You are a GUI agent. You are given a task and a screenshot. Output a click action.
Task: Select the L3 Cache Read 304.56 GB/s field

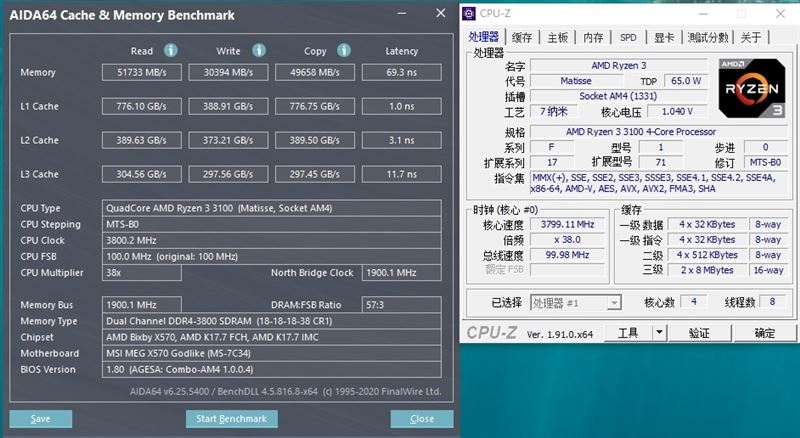(142, 174)
